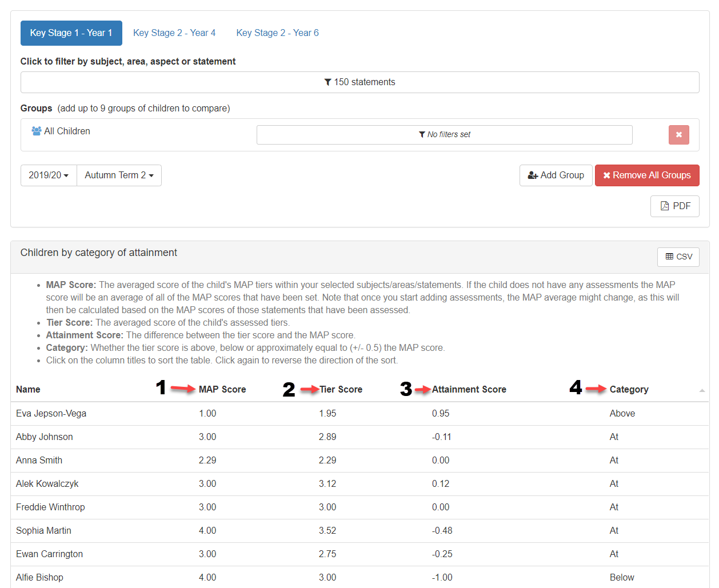Open the 2019/20 year dropdown

pos(49,175)
